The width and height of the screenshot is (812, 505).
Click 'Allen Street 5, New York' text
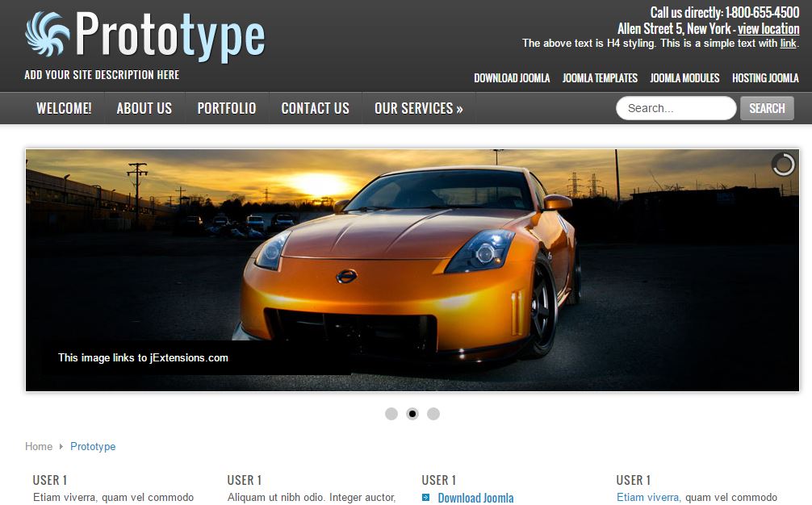pos(674,28)
